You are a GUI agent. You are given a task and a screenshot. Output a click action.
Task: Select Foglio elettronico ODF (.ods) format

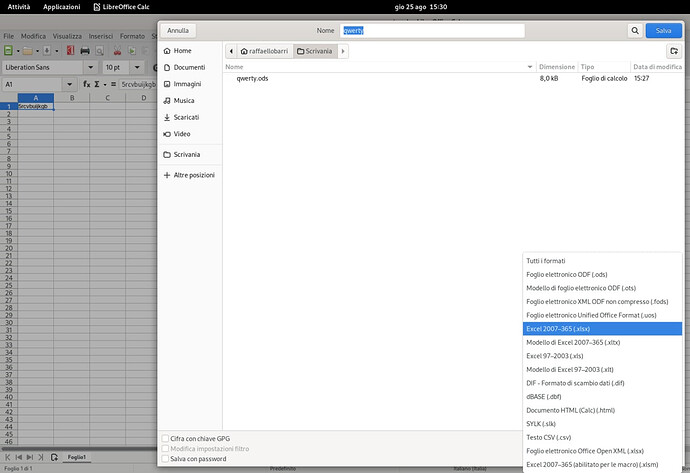point(602,275)
